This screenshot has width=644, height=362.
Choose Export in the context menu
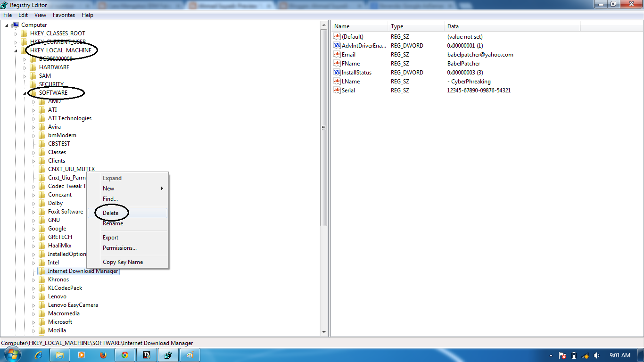point(127,238)
